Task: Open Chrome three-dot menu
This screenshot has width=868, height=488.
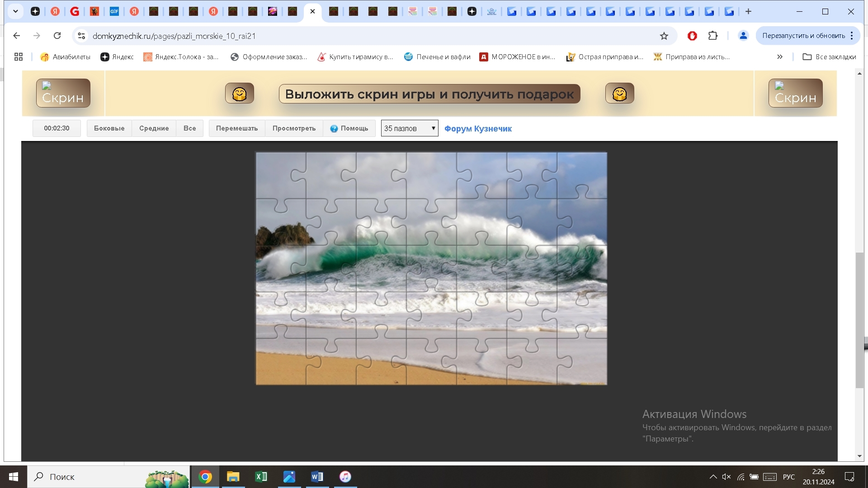Action: point(852,36)
